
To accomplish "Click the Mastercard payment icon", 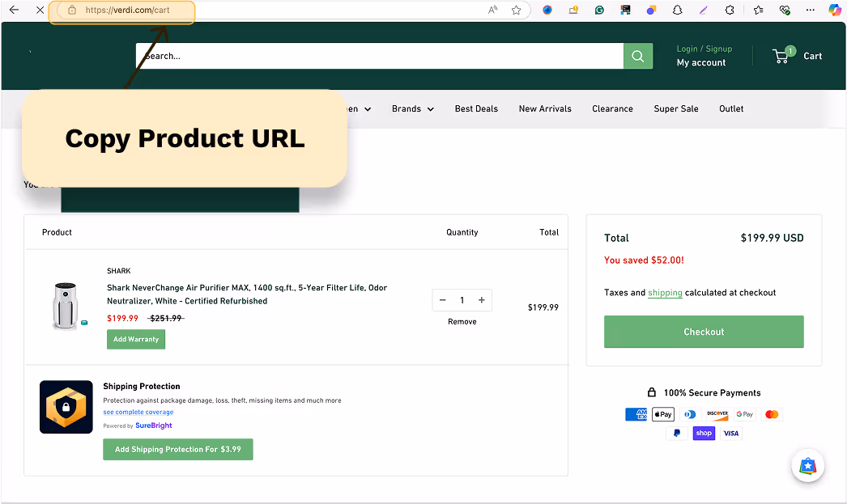I will click(772, 414).
